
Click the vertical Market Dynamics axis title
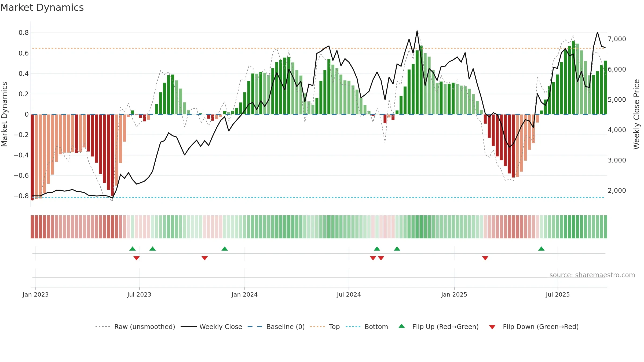pyautogui.click(x=4, y=114)
